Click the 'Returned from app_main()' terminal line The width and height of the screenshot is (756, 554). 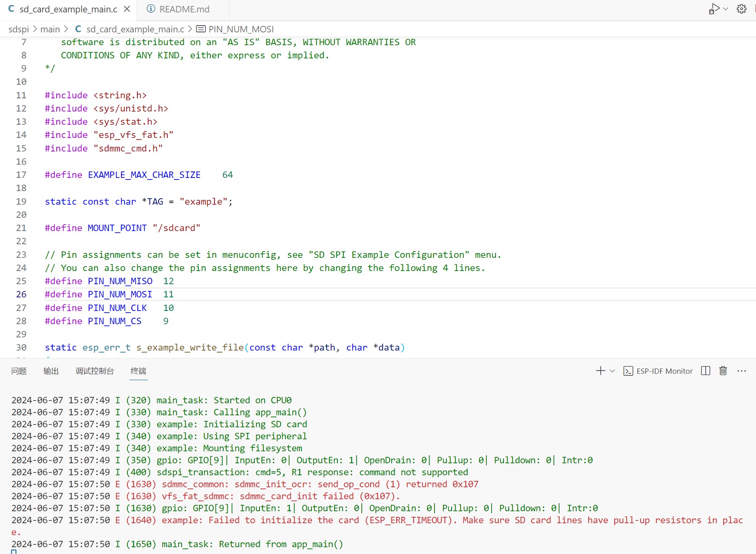tap(177, 544)
